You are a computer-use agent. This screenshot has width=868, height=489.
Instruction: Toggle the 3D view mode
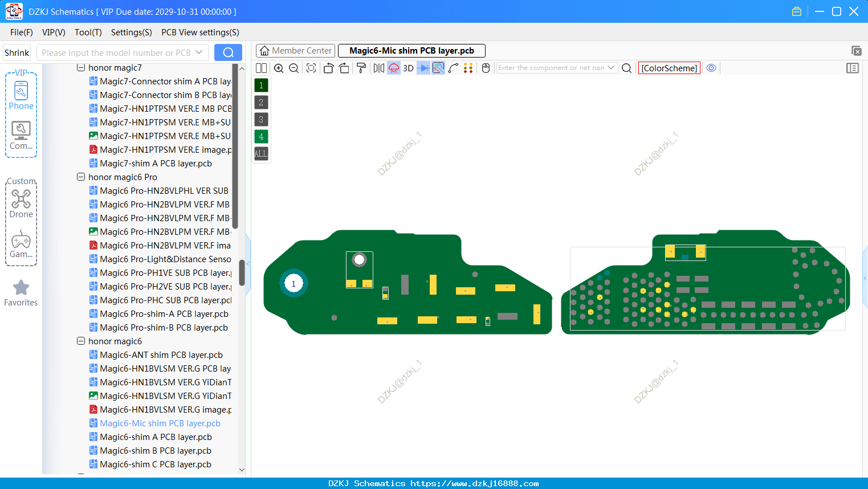[x=408, y=68]
